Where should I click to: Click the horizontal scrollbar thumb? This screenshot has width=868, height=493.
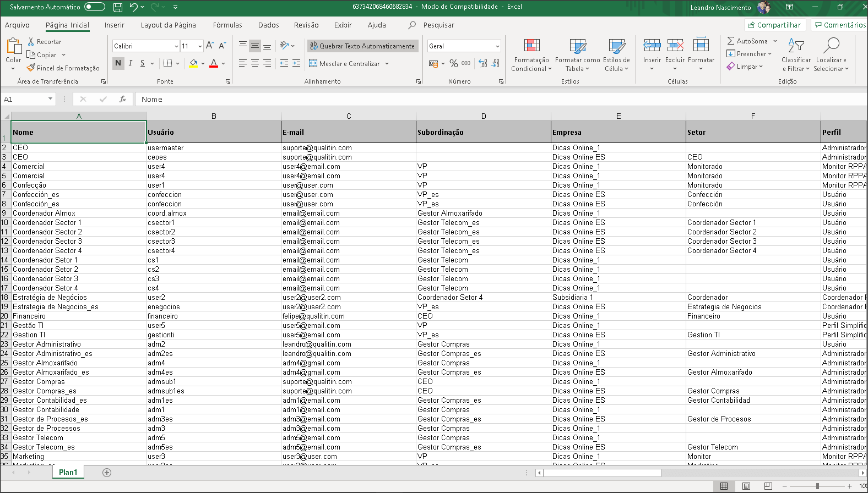(x=602, y=473)
